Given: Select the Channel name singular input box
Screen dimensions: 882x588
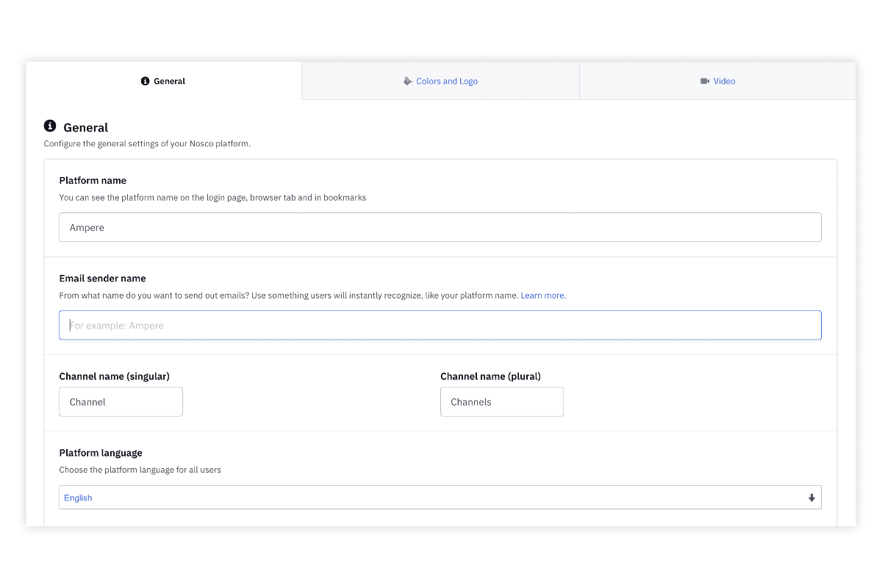Looking at the screenshot, I should [121, 402].
